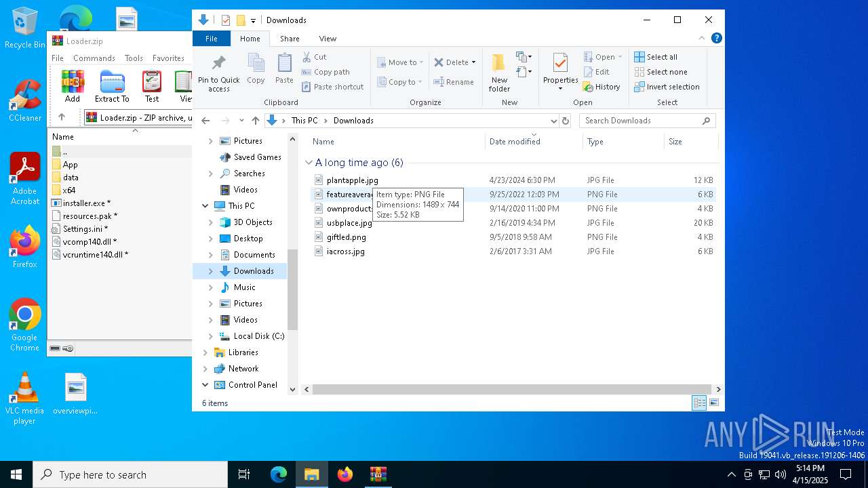
Task: Click Pin to Quick access icon
Action: coord(218,64)
